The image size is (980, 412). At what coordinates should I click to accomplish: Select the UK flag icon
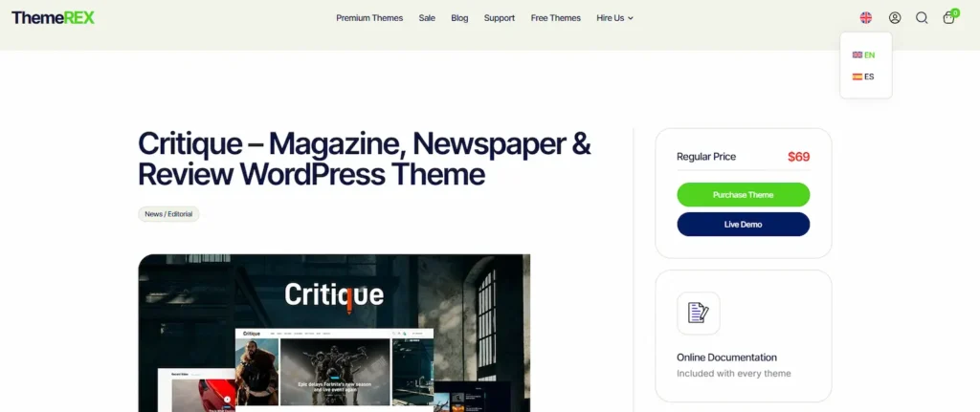coord(857,54)
